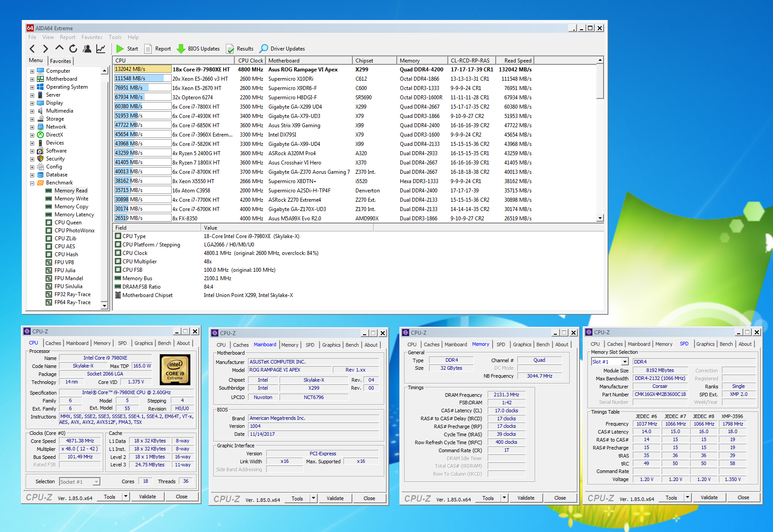
Task: Switch to Bench tab in Mainboard CPU-Z window
Action: click(x=352, y=345)
